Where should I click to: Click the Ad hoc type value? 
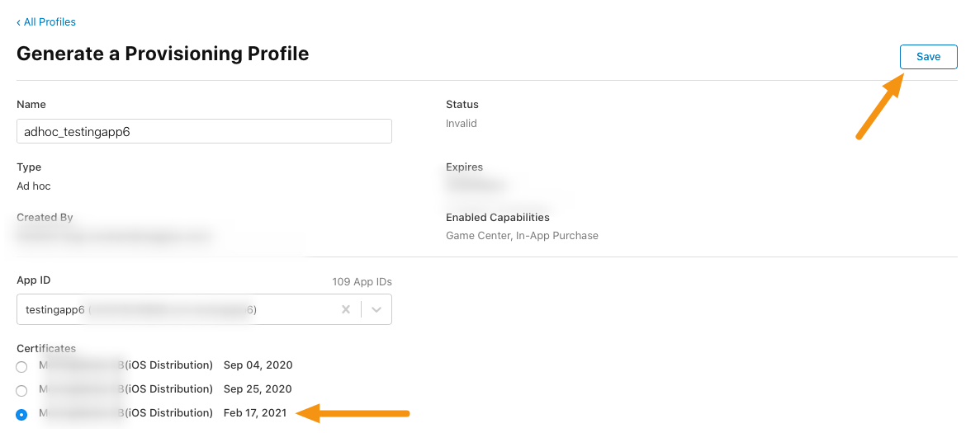(34, 186)
